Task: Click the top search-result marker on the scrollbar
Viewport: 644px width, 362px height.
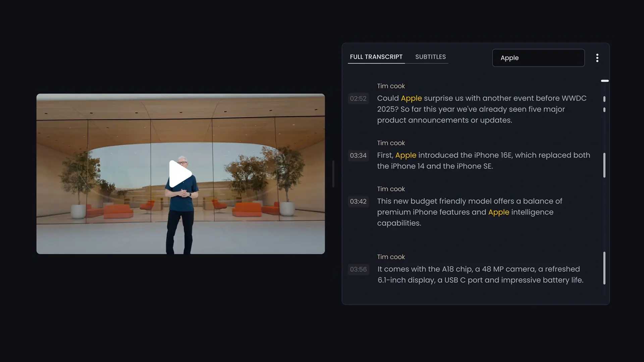Action: pos(604,99)
